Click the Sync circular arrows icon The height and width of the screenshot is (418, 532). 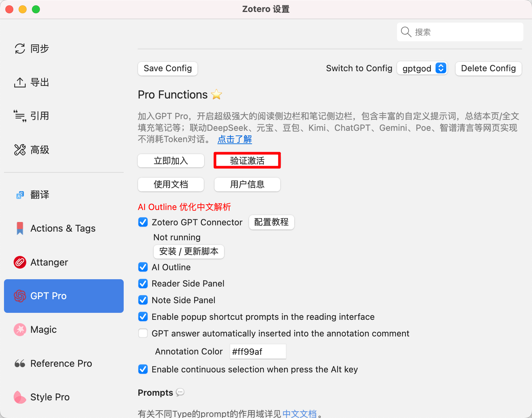click(x=20, y=49)
